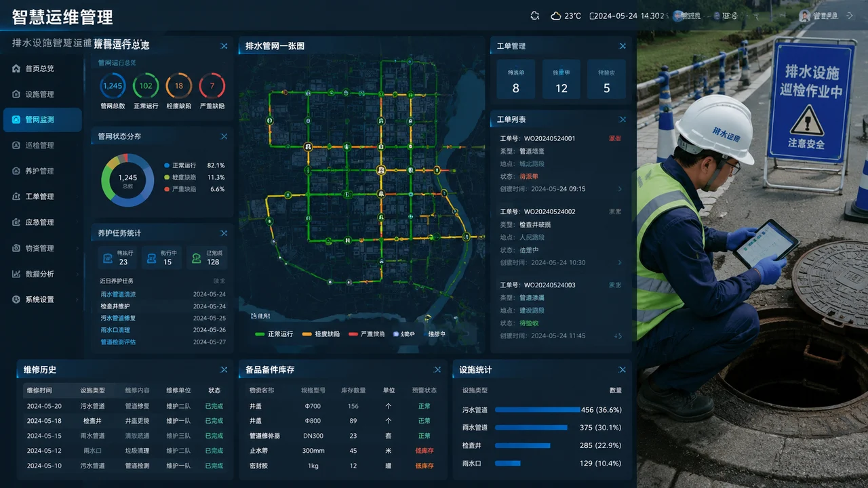Click 低库存 status for 止水带 row
868x488 pixels.
pyautogui.click(x=425, y=451)
